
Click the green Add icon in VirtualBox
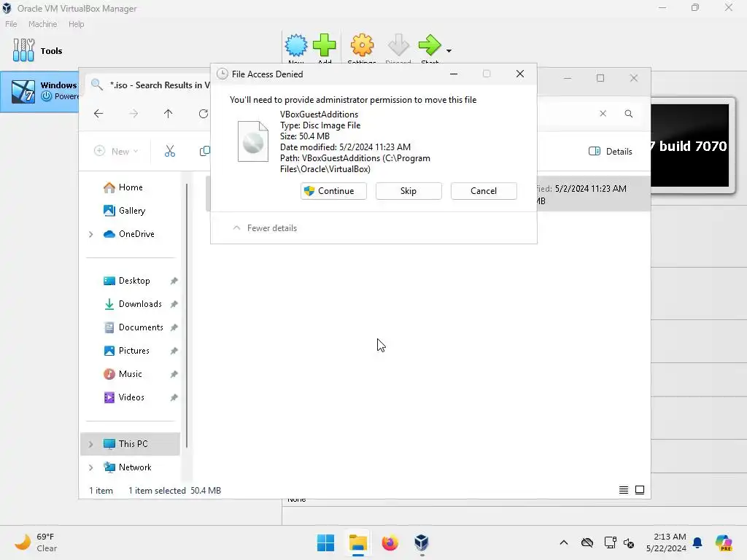point(325,45)
